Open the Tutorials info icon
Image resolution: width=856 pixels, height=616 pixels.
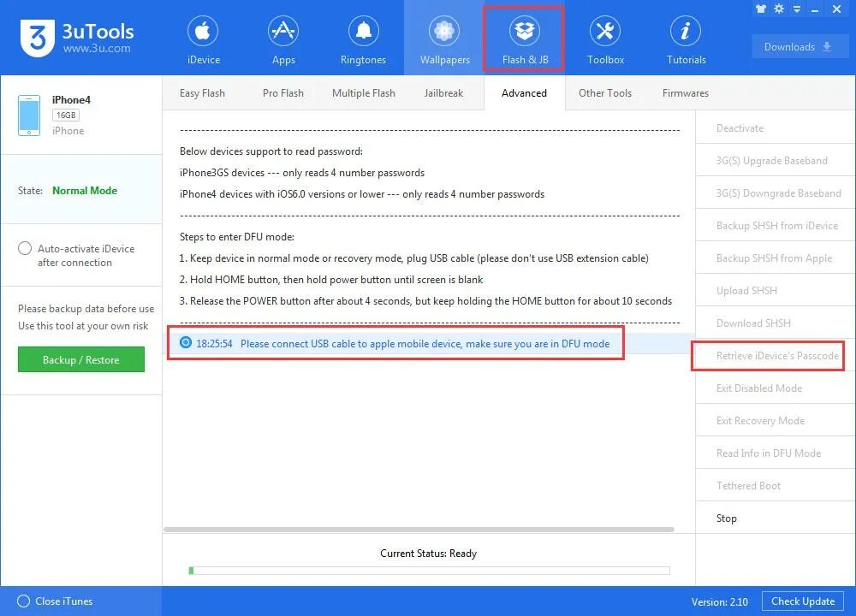685,31
